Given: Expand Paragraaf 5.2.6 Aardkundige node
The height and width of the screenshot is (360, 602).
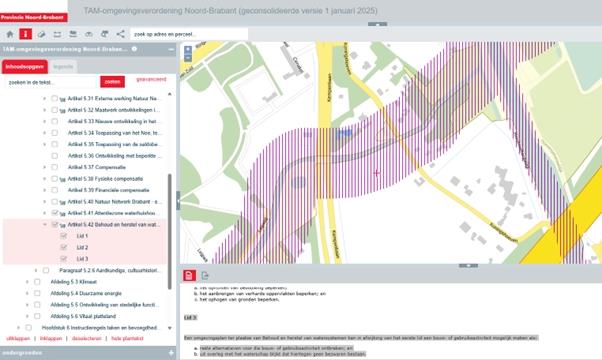Looking at the screenshot, I should pyautogui.click(x=36, y=270).
